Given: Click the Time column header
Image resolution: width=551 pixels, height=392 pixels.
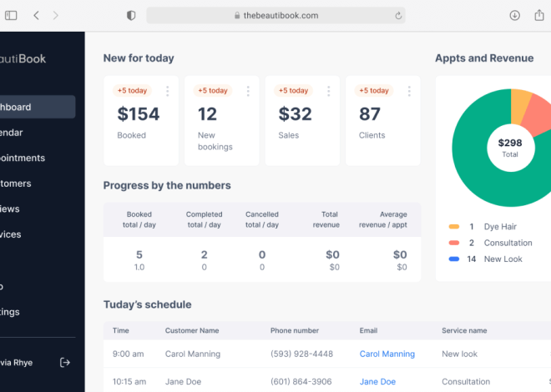Looking at the screenshot, I should coord(120,330).
